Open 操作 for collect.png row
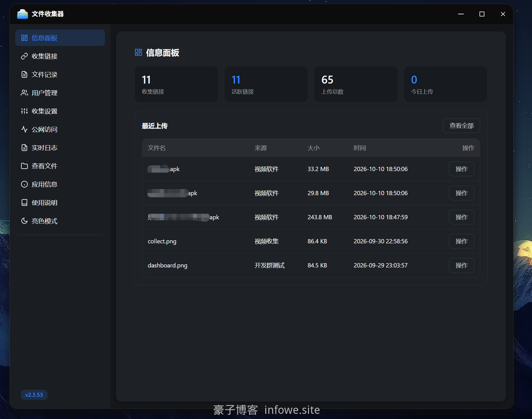The image size is (532, 419). point(461,241)
